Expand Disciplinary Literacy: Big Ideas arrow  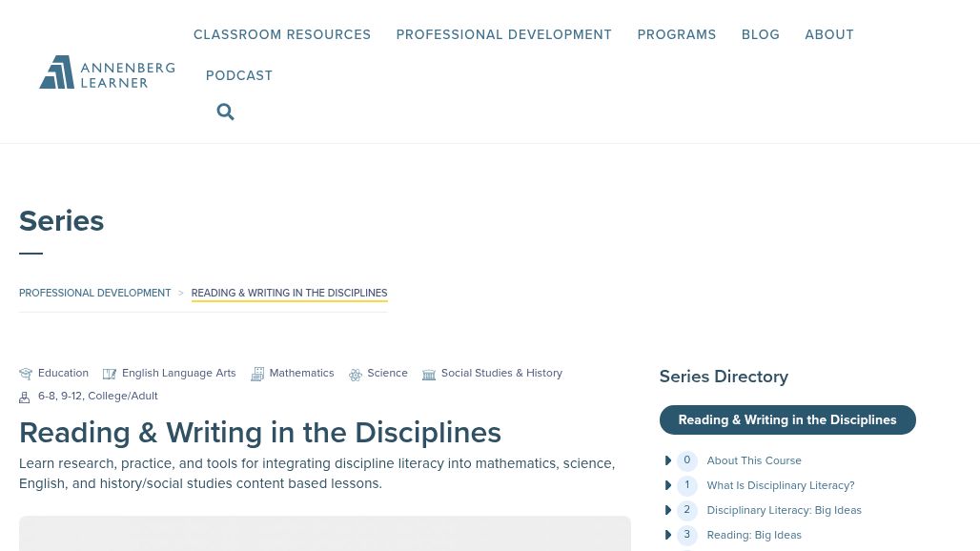click(x=667, y=511)
